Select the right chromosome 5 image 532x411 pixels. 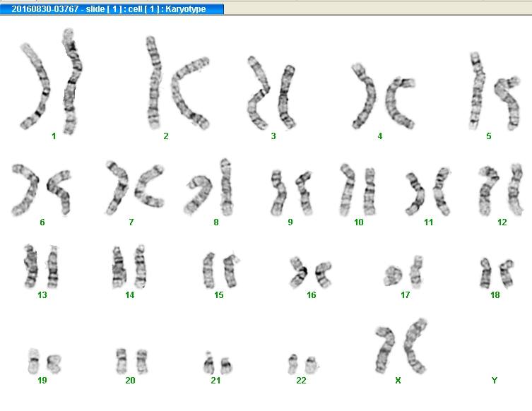coord(508,103)
